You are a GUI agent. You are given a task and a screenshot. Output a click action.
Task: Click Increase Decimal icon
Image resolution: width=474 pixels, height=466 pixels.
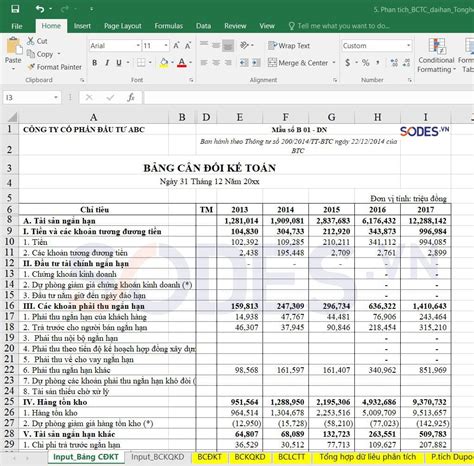tap(394, 63)
